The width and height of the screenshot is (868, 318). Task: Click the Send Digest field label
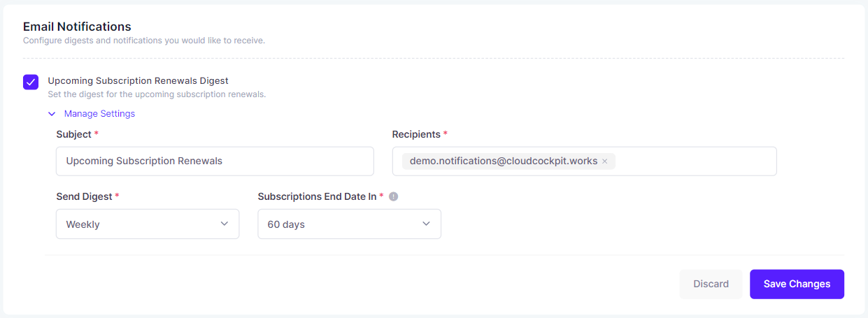[84, 196]
